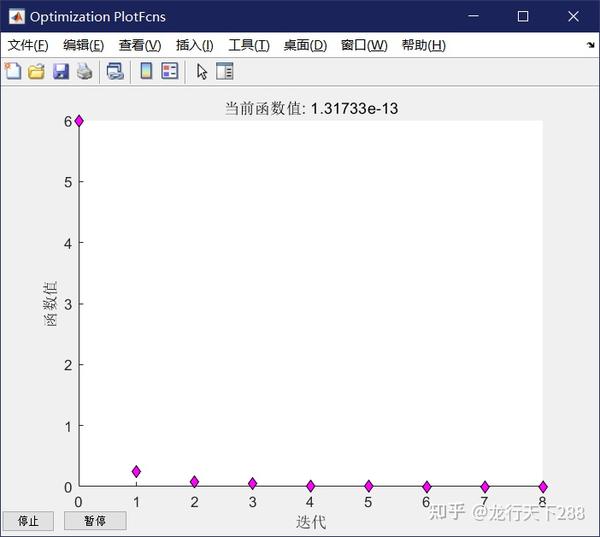Close the Optimization PlotFcns window

pyautogui.click(x=573, y=16)
